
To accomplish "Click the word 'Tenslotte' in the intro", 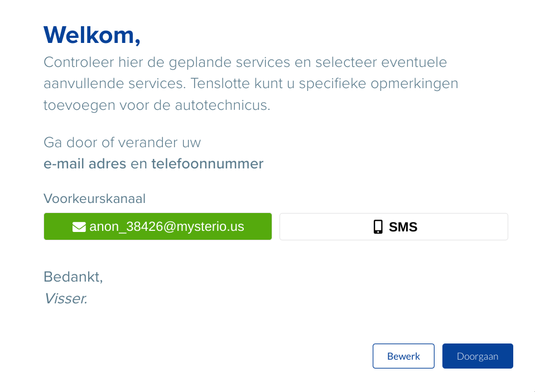I will pyautogui.click(x=220, y=84).
